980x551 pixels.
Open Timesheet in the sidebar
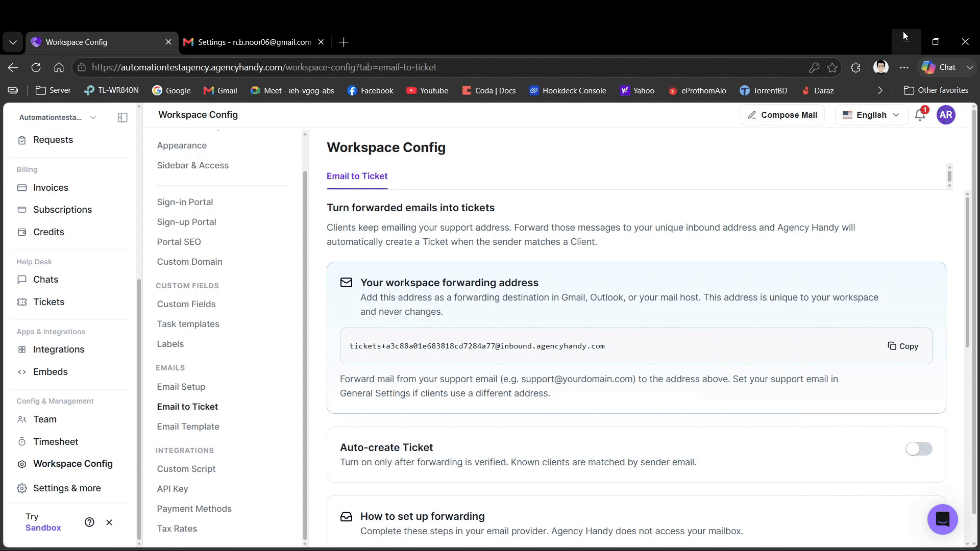(x=69, y=442)
